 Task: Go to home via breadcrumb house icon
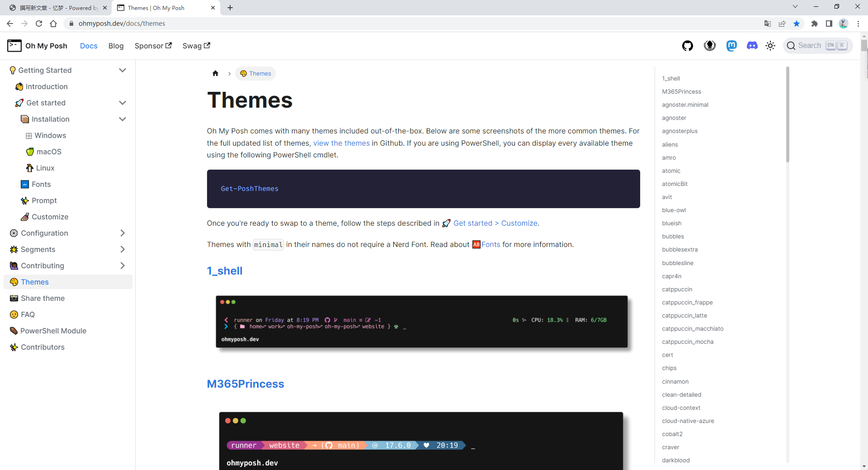[x=215, y=73]
